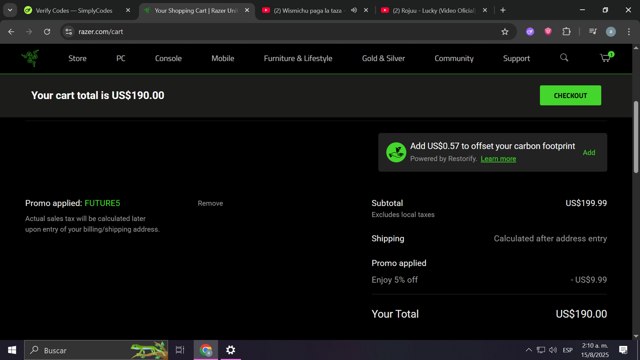Image resolution: width=640 pixels, height=360 pixels.
Task: Click the ESP language indicator
Action: (567, 350)
